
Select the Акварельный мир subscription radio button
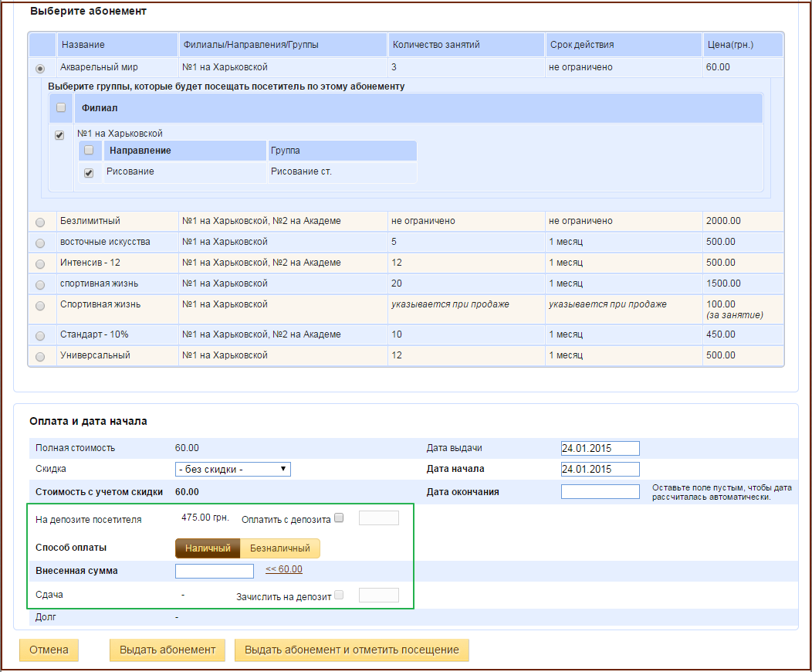[x=40, y=69]
